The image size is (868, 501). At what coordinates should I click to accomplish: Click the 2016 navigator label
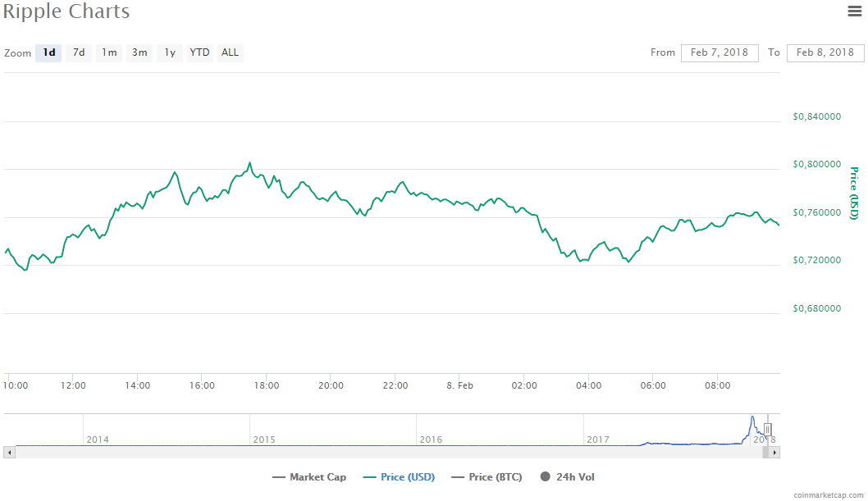431,440
